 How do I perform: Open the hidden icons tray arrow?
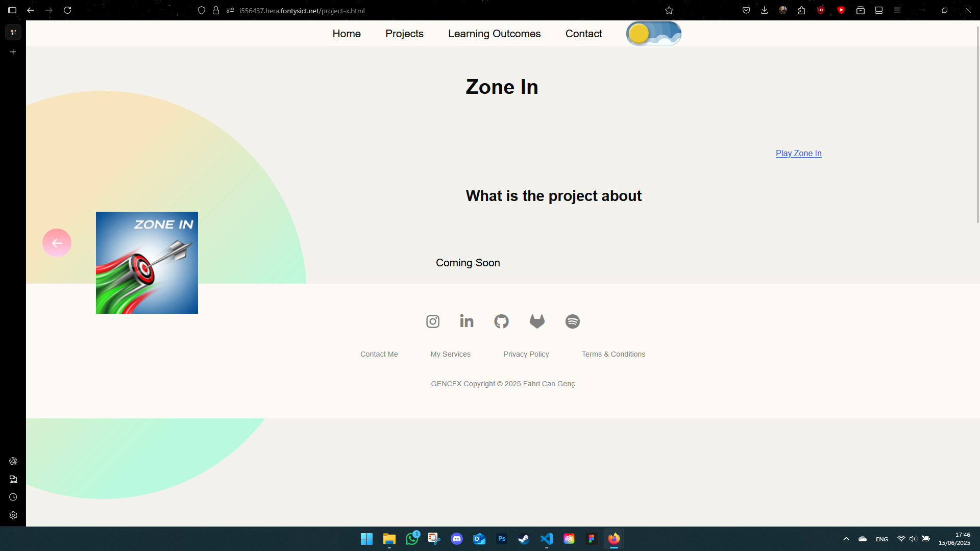tap(846, 538)
